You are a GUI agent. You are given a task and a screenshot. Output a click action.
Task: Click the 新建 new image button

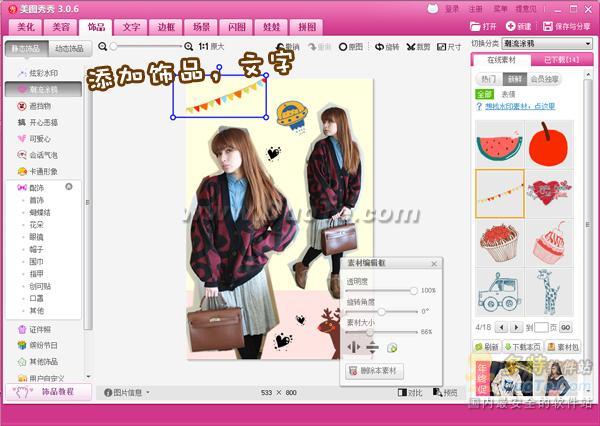[x=518, y=26]
